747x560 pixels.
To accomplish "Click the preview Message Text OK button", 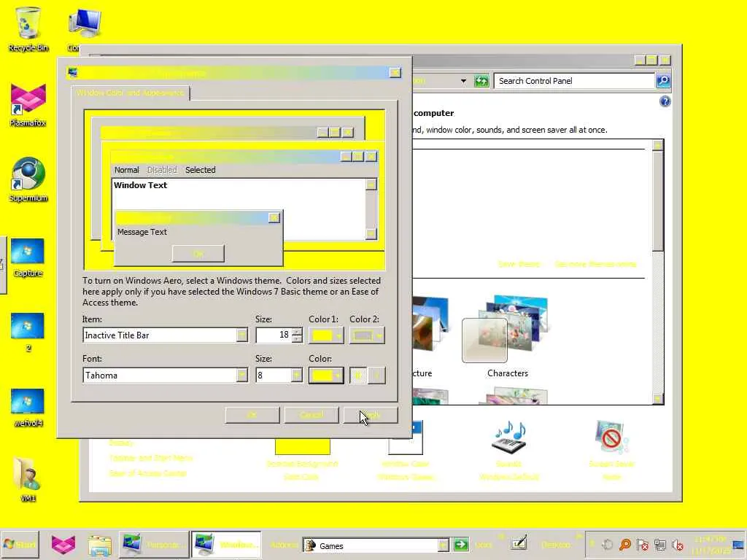I will tap(198, 254).
